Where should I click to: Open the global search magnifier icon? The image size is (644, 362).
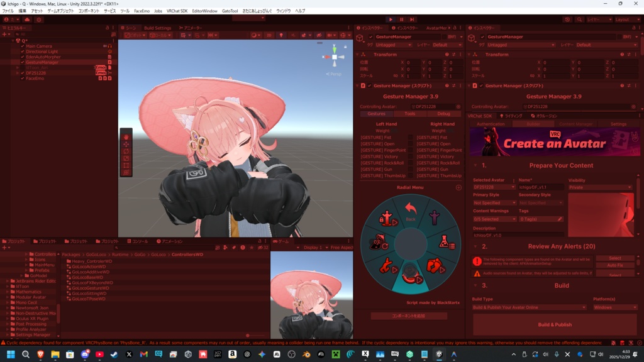pos(579,19)
